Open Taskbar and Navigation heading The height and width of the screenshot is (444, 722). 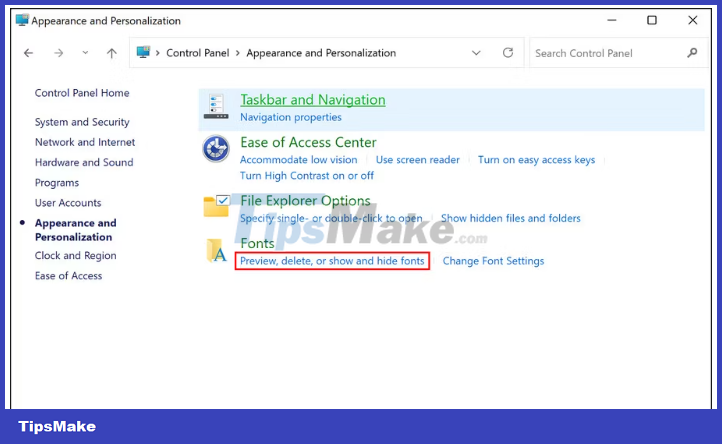[x=313, y=100]
